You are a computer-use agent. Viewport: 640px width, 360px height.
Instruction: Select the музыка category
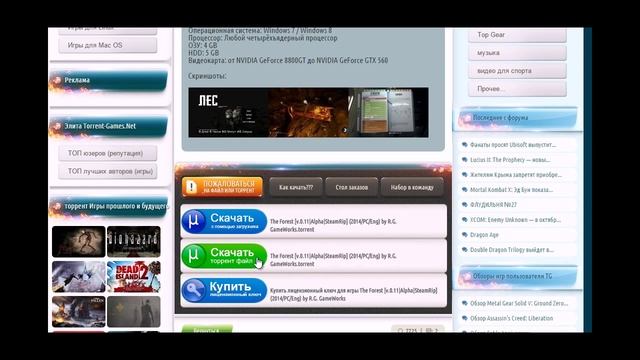(517, 53)
